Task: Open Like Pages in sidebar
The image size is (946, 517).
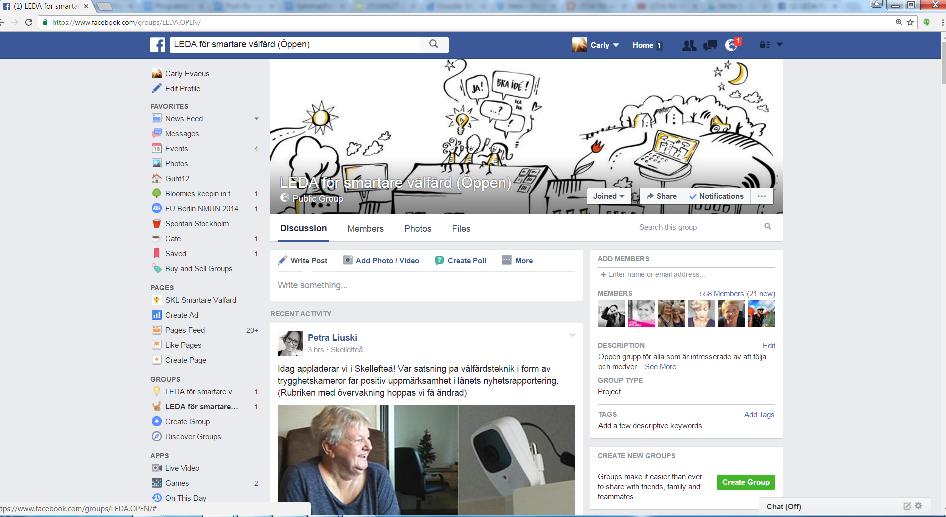Action: point(183,345)
